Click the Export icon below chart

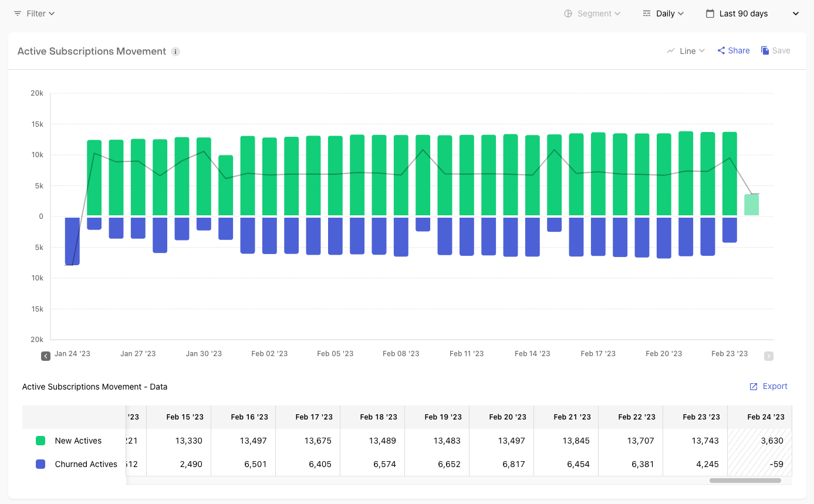pyautogui.click(x=754, y=387)
